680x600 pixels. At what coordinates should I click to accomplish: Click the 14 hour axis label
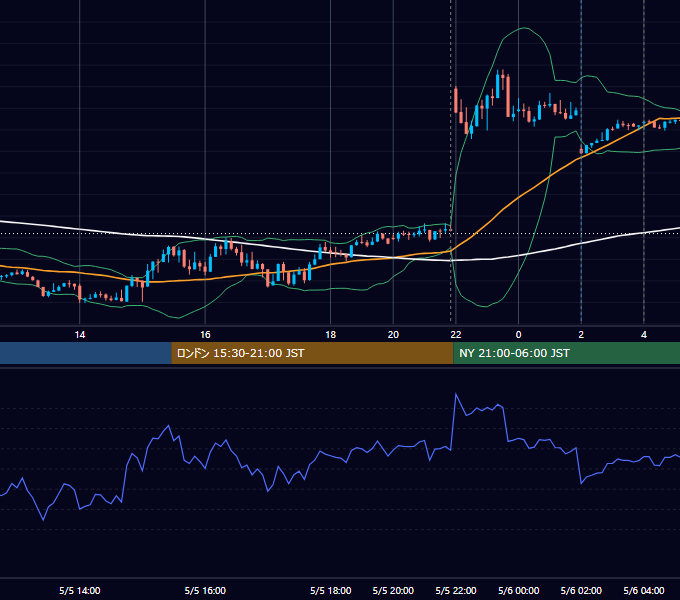point(80,335)
